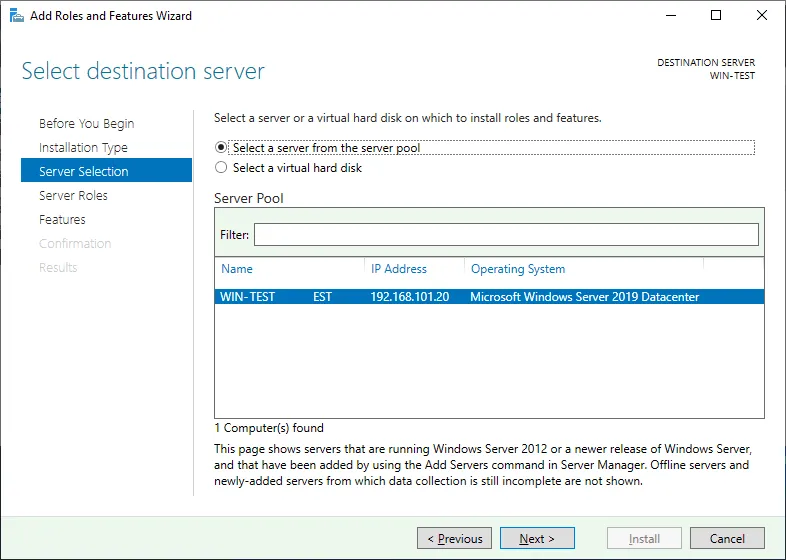786x560 pixels.
Task: Jump to the Server Roles step
Action: [73, 196]
